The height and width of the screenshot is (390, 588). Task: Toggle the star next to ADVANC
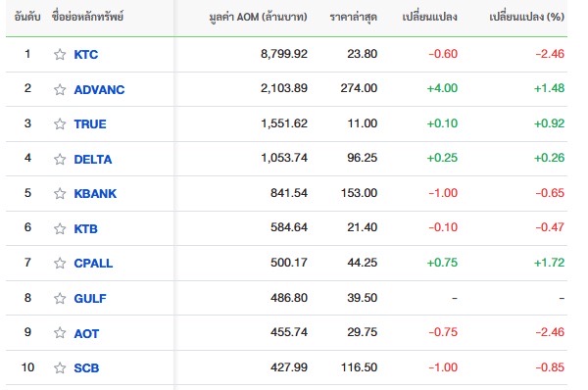[x=60, y=89]
